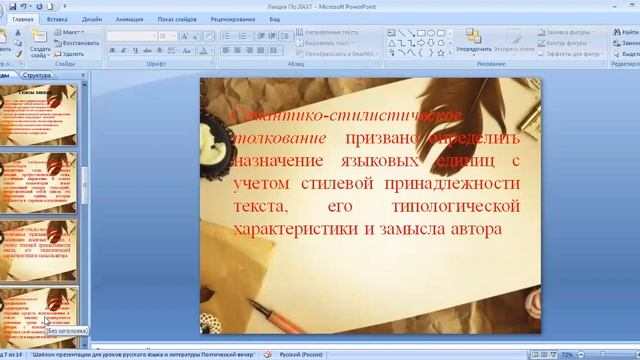Click the Создать слайд button
The width and height of the screenshot is (640, 360).
coord(40,44)
